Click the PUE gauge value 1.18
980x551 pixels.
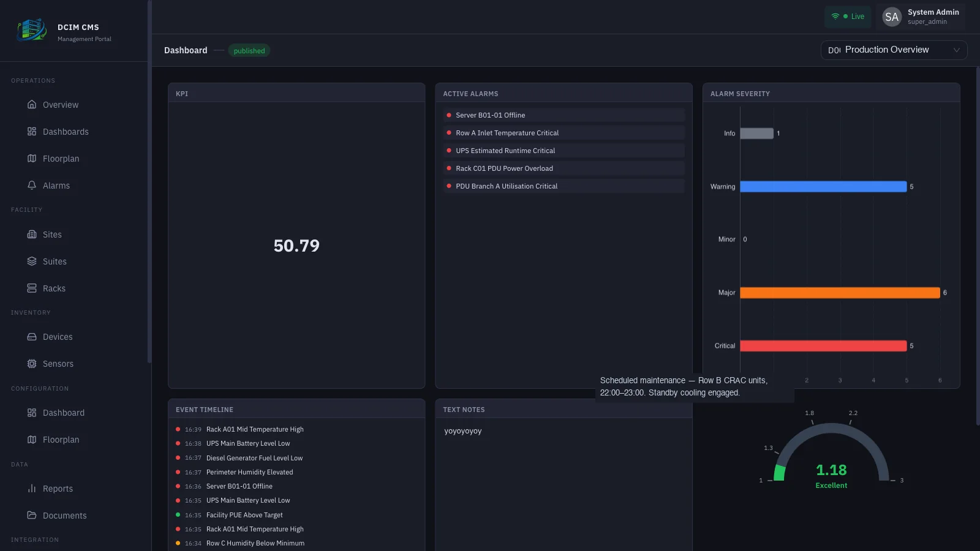pyautogui.click(x=831, y=470)
